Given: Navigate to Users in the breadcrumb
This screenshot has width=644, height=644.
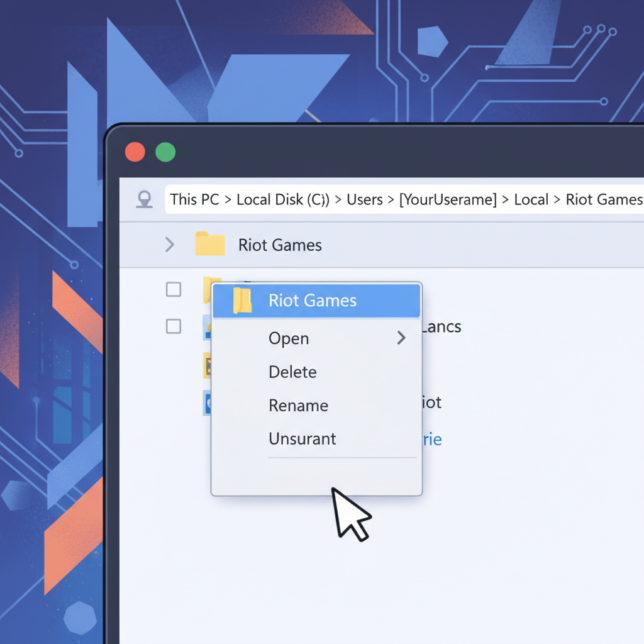Looking at the screenshot, I should point(365,200).
